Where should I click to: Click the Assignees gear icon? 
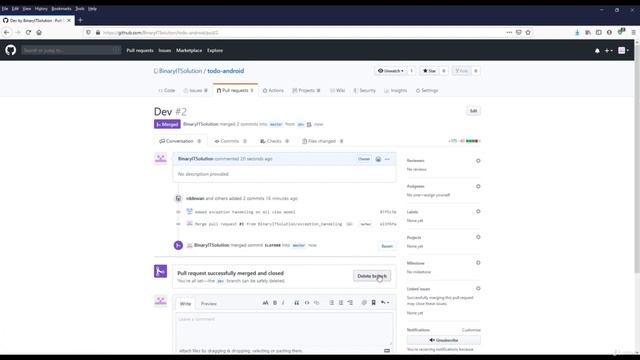tap(478, 187)
